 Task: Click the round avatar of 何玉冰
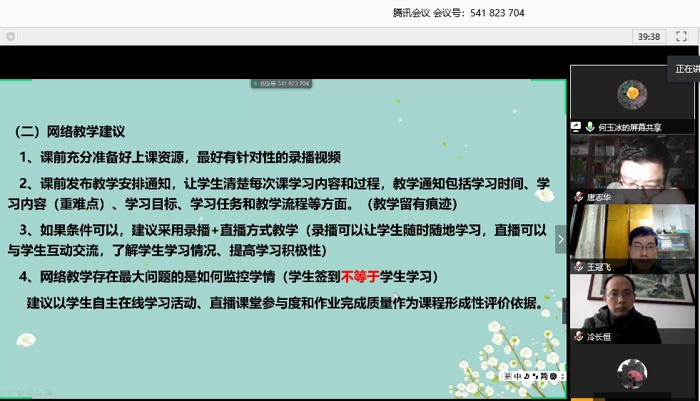click(x=630, y=93)
